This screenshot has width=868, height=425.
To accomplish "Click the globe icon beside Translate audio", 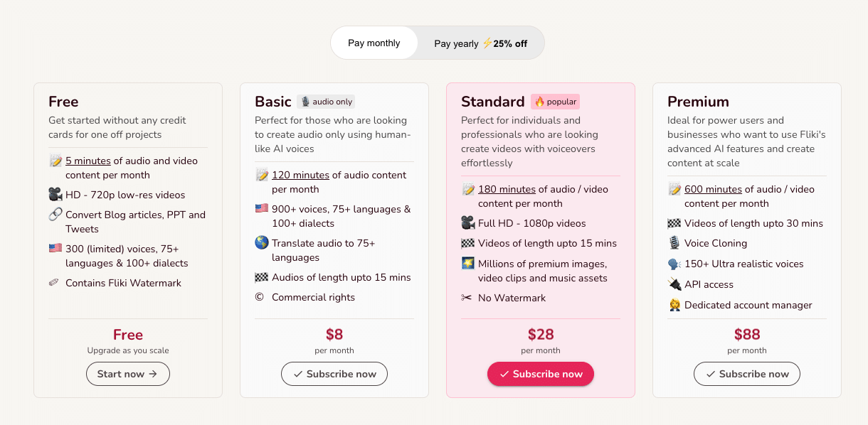I will tap(262, 243).
